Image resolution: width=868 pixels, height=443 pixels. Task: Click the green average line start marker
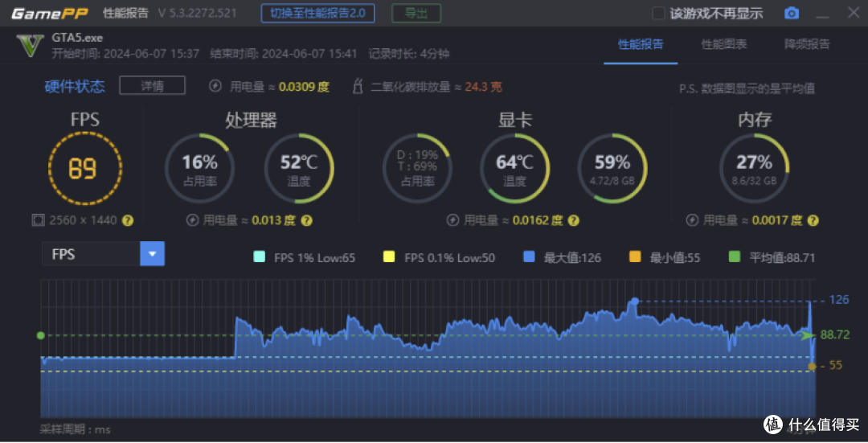[x=40, y=335]
